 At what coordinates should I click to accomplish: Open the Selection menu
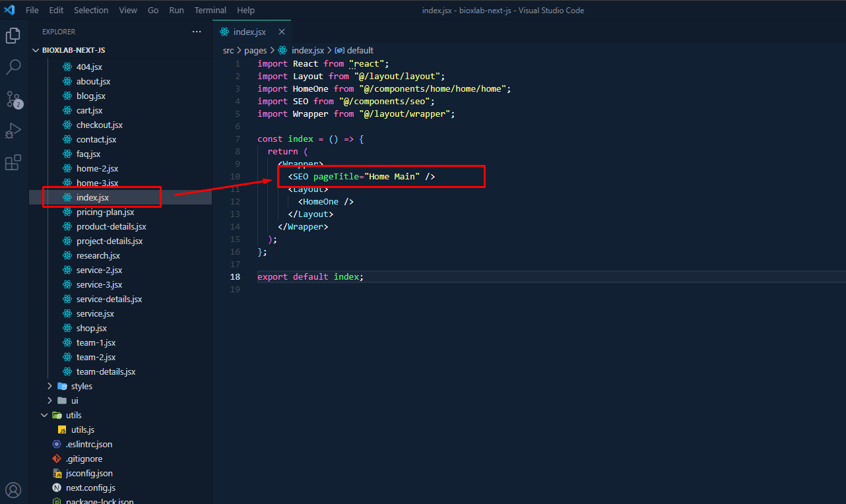[x=91, y=10]
